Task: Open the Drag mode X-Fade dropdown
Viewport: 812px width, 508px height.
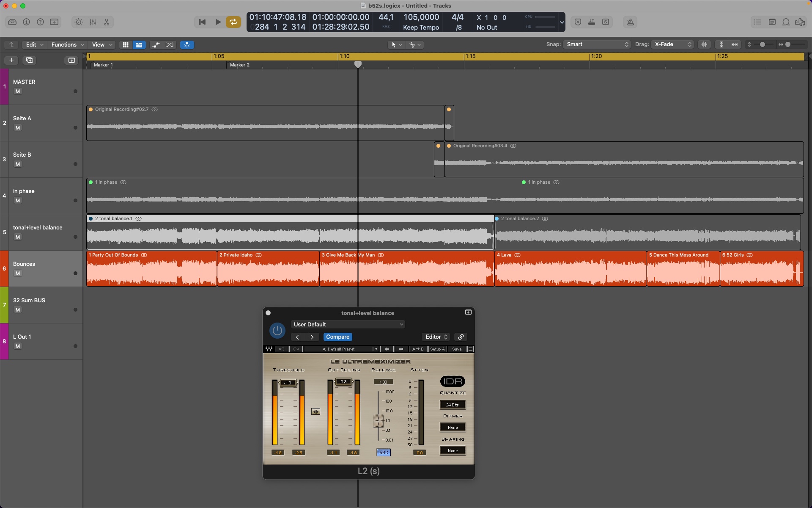Action: (x=672, y=44)
